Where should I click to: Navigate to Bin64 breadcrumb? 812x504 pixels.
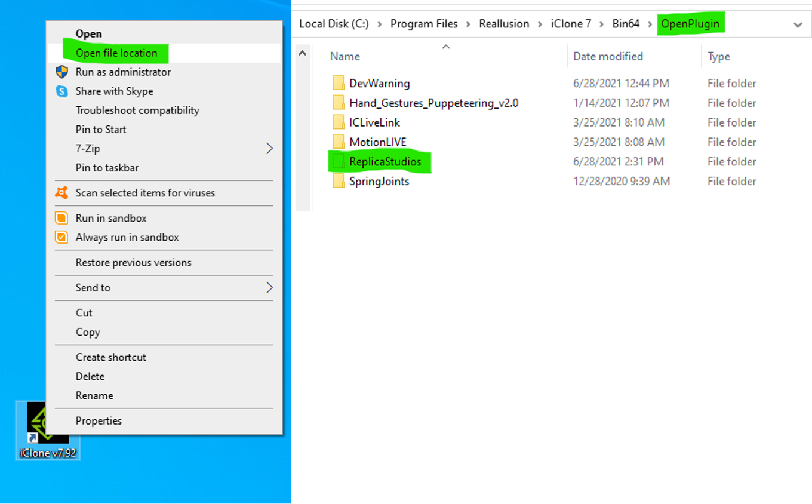626,24
